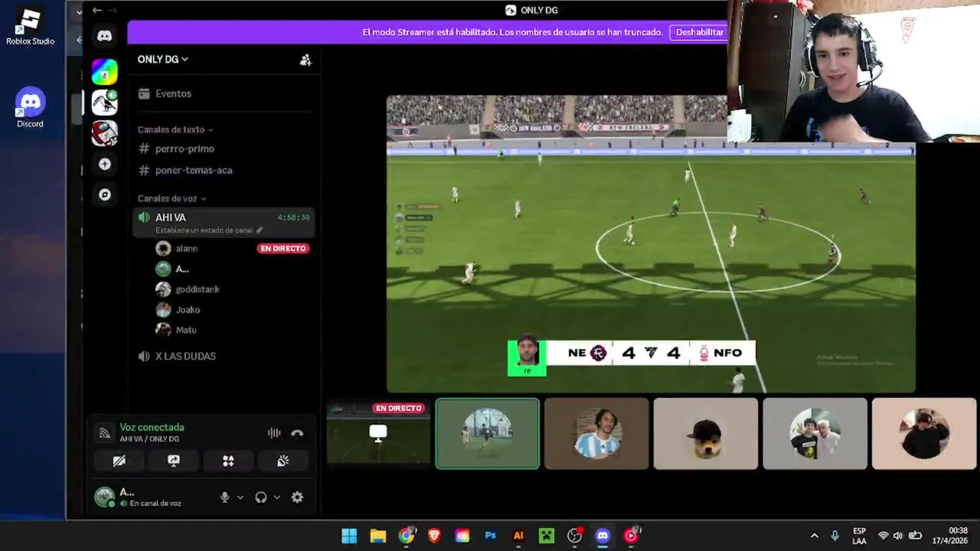Image resolution: width=980 pixels, height=551 pixels.
Task: Deafen audio with the headphones icon
Action: (x=261, y=497)
